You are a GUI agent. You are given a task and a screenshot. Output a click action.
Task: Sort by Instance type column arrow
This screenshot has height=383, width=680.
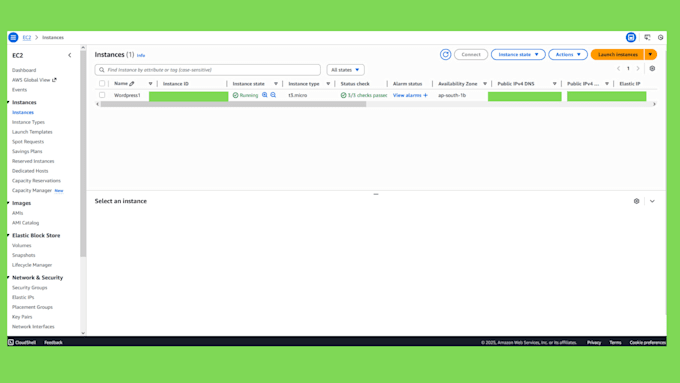click(328, 84)
